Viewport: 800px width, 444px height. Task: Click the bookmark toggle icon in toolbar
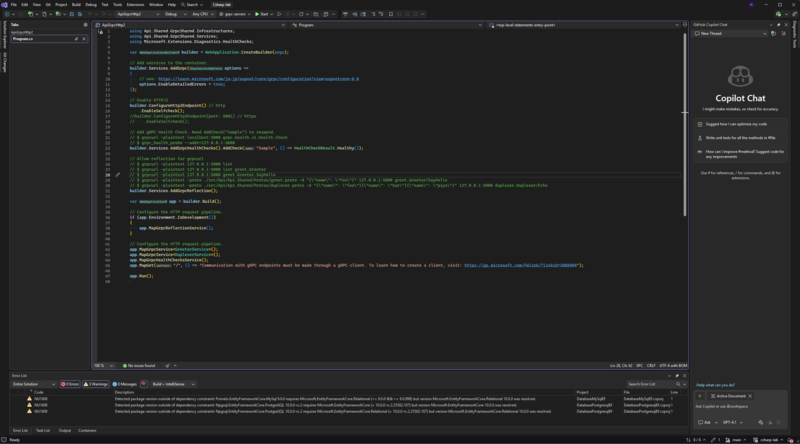[x=391, y=14]
